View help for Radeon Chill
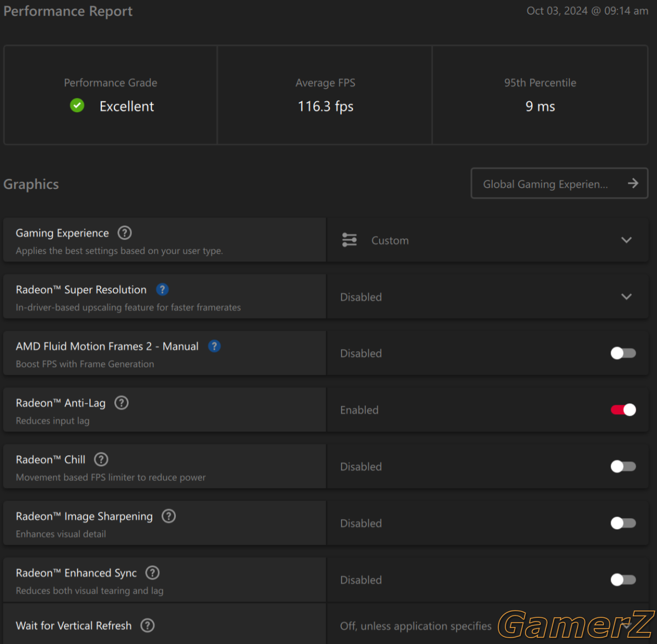This screenshot has height=644, width=657. tap(101, 460)
